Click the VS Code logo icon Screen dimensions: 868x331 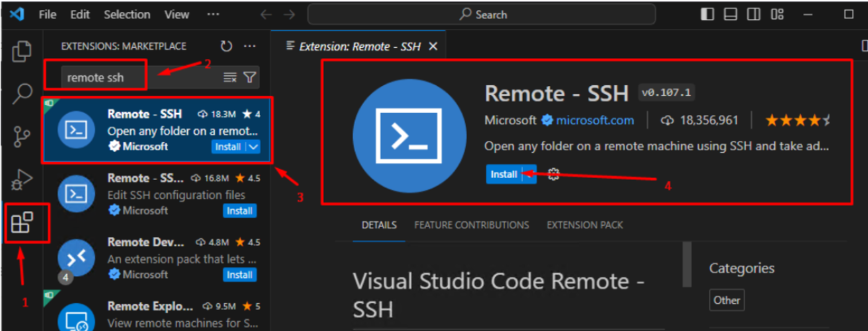(x=17, y=14)
